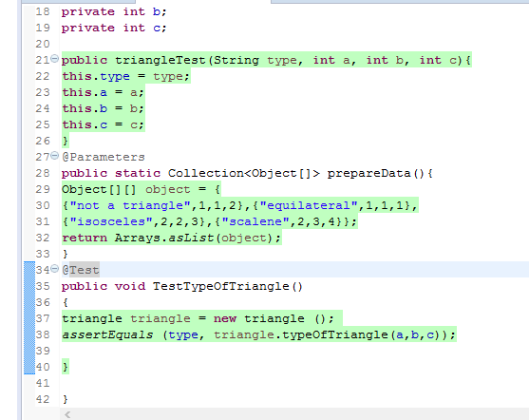Click 'private int c;' declaration

pos(114,28)
